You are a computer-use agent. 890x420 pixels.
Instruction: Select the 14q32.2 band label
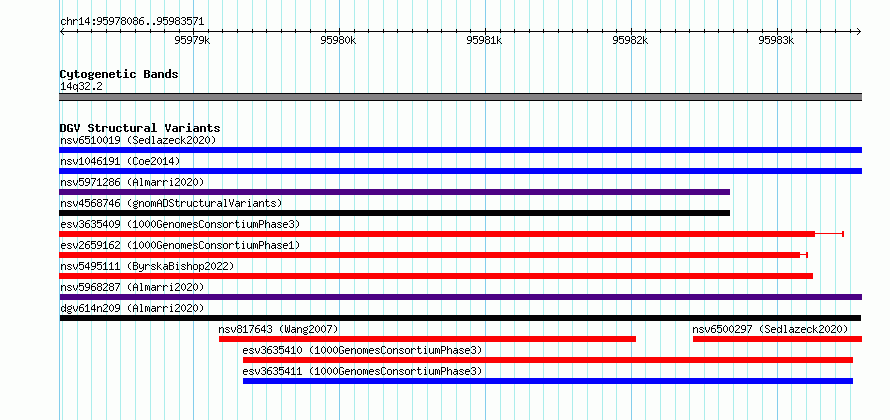point(81,86)
